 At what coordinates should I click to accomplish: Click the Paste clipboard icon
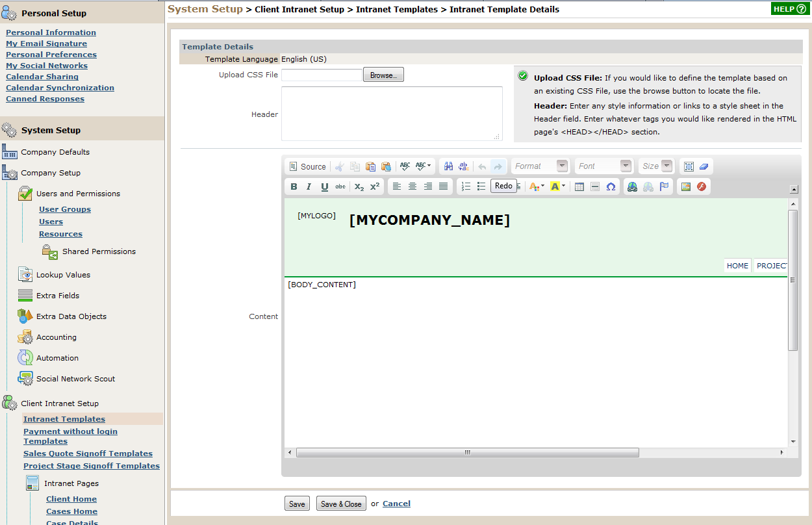[370, 166]
